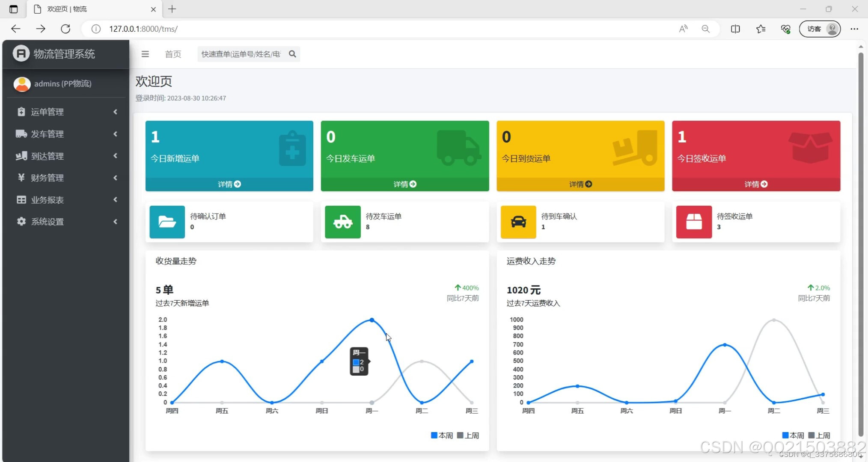The height and width of the screenshot is (462, 868).
Task: Toggle 本周 legend on 收货量走势 chart
Action: pos(441,435)
